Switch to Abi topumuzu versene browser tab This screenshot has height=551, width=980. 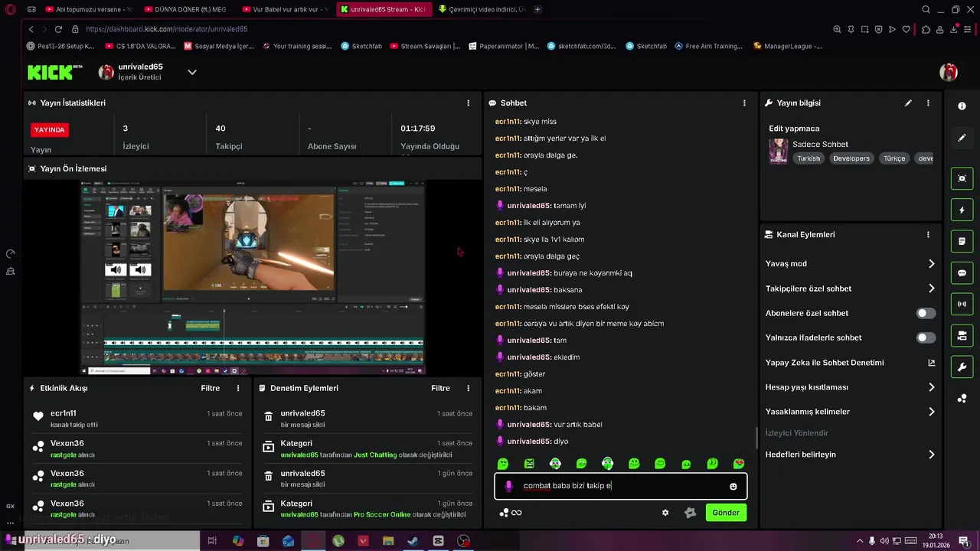point(88,9)
